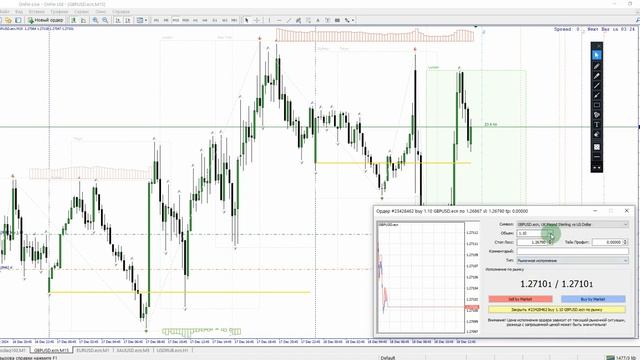640x360 pixels.
Task: Select the vertical line drawing tool
Action: click(269, 20)
